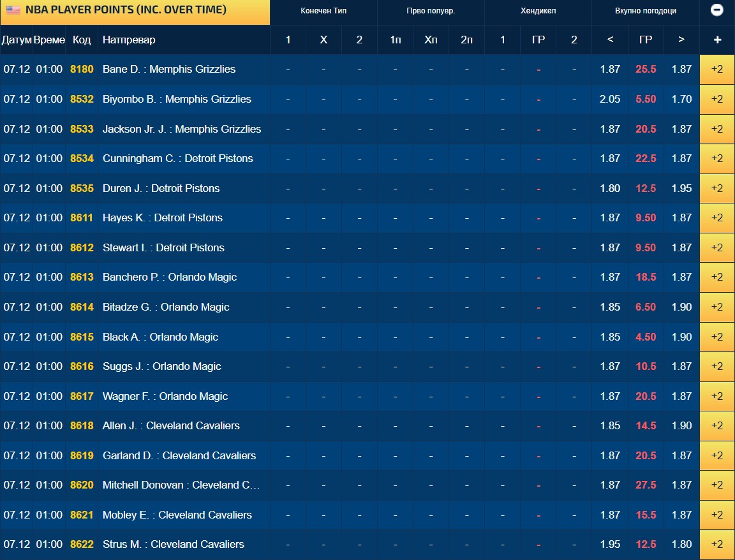This screenshot has width=735, height=560.
Task: Expand more bets for Bitadze G.
Action: pos(717,307)
